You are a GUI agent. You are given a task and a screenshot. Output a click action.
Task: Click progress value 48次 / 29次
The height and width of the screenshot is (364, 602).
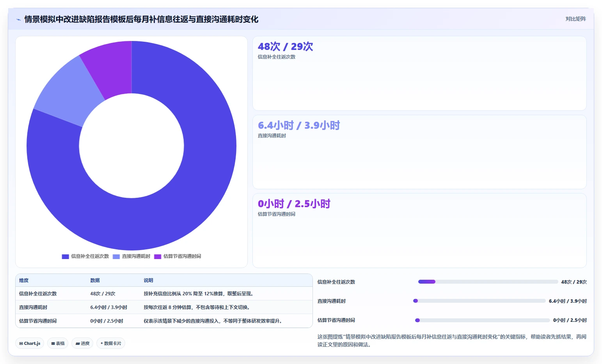tap(574, 282)
